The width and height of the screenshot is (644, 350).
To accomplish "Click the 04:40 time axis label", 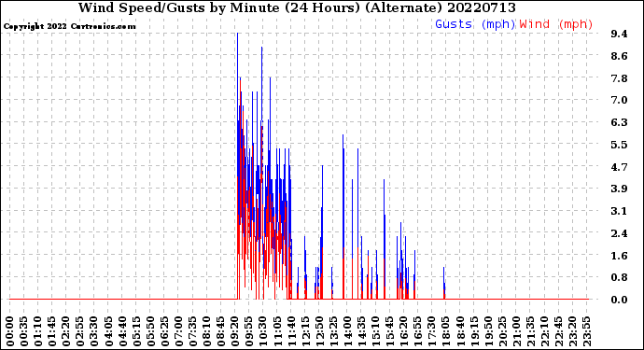I will 122,331.
